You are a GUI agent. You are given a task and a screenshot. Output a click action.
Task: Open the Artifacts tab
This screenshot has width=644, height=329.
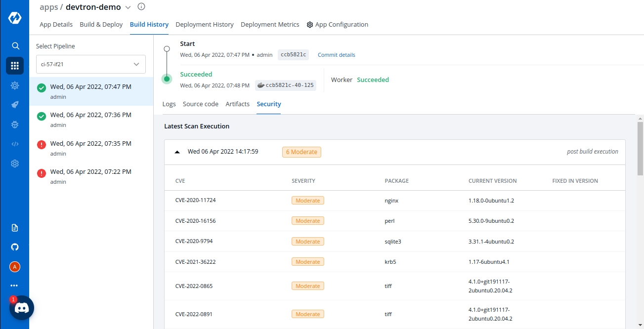(237, 104)
